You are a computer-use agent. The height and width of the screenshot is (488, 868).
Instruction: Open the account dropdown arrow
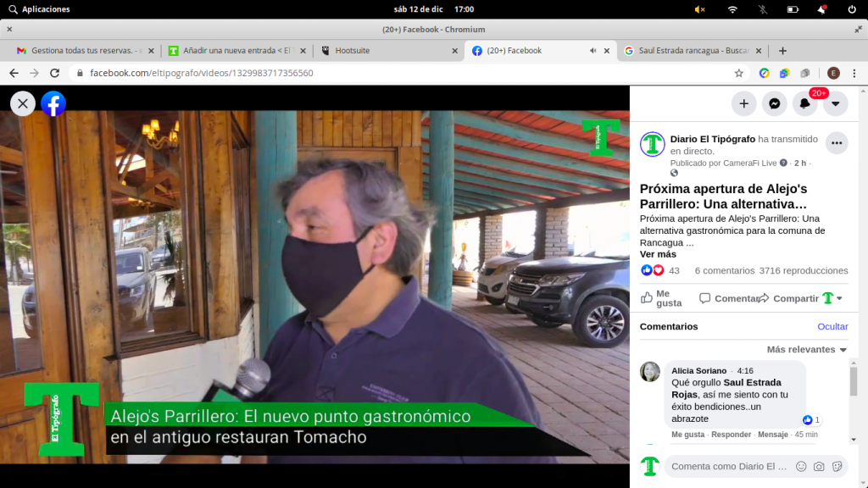click(835, 103)
